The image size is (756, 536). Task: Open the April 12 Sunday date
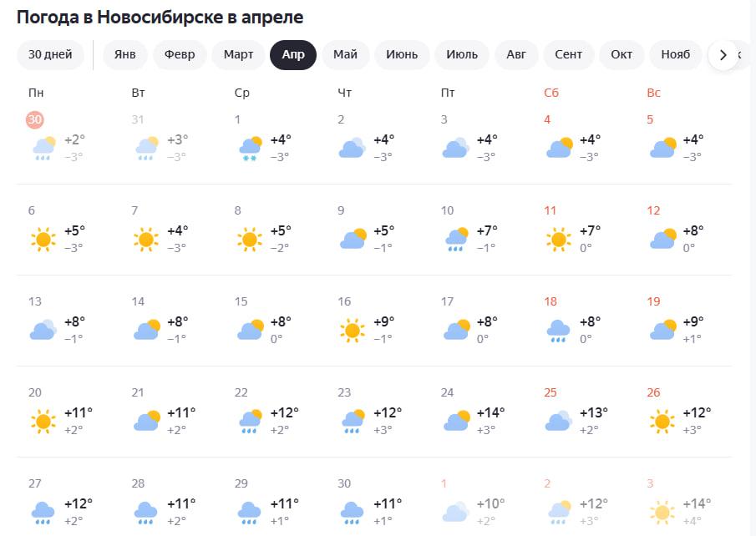click(653, 210)
